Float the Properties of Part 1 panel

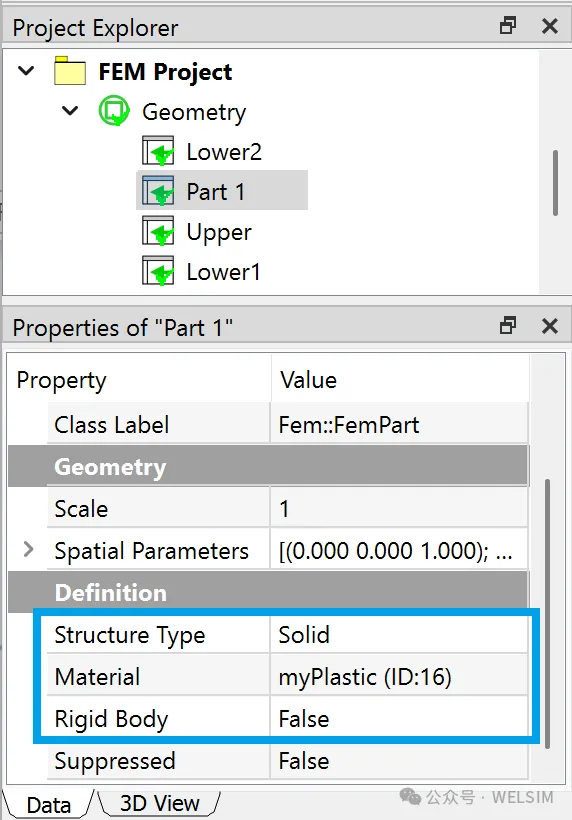point(508,325)
